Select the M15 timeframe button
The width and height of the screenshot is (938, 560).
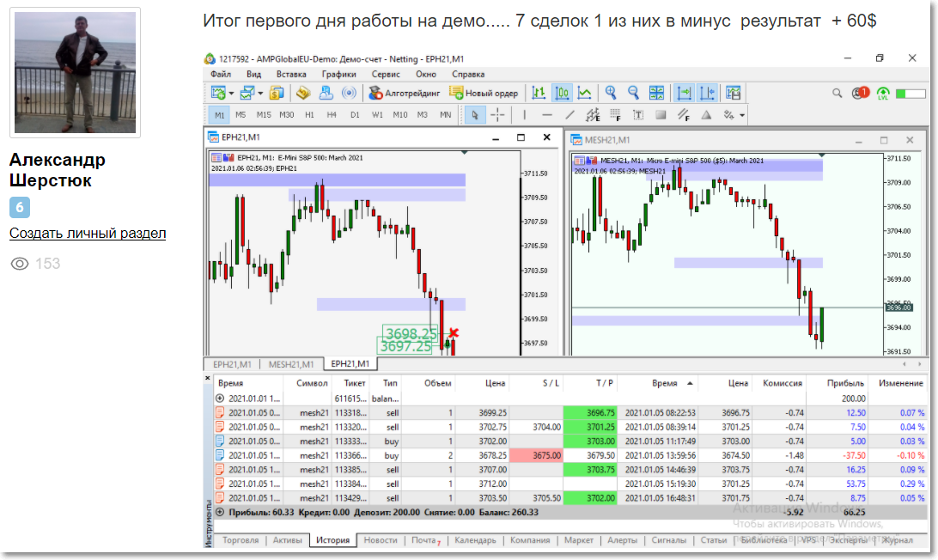tap(264, 115)
